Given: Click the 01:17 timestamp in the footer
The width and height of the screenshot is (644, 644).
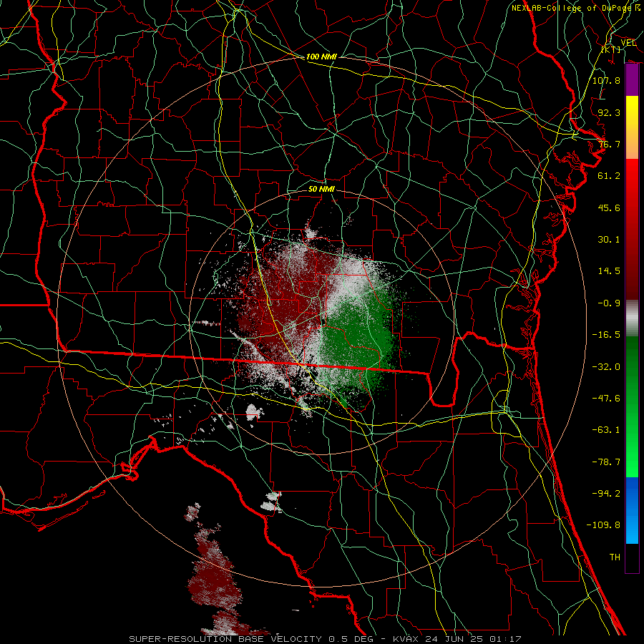Looking at the screenshot, I should coord(505,639).
